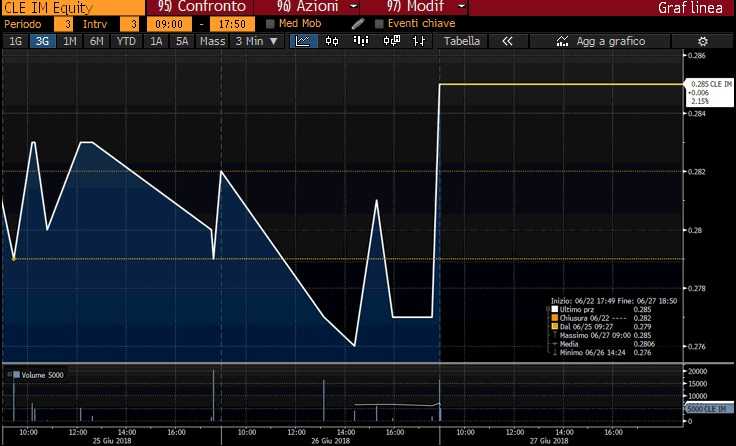Open the 96) Azioni dropdown arrow
This screenshot has height=446, width=736.
354,7
